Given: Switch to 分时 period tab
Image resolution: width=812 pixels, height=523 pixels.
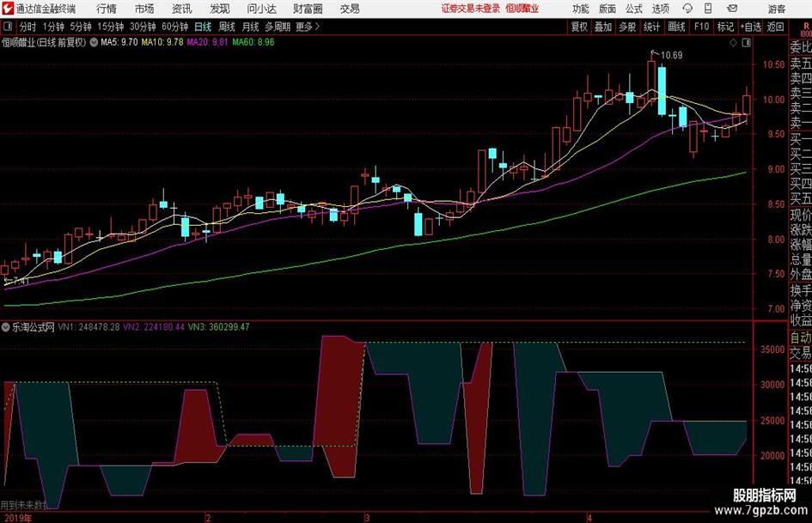Looking at the screenshot, I should (28, 27).
